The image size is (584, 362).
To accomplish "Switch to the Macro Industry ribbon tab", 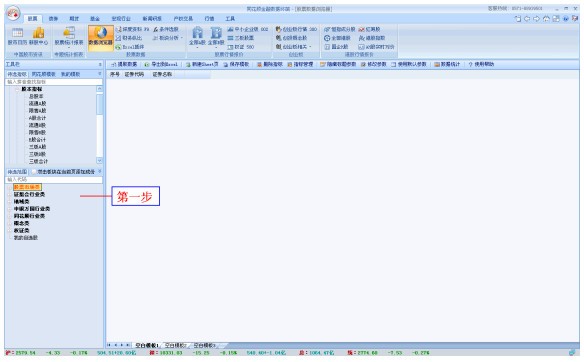I will point(121,19).
